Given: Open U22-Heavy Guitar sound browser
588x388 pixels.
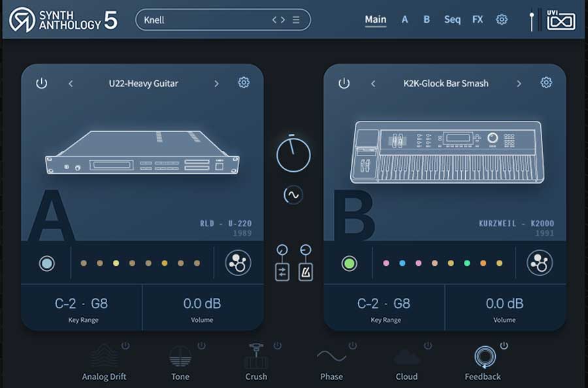Looking at the screenshot, I should pyautogui.click(x=143, y=83).
